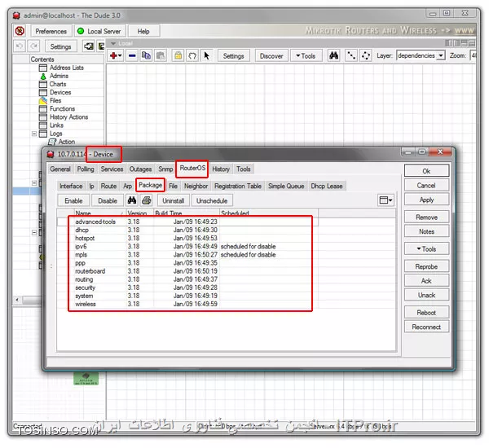Switch to the Polling tab

click(86, 169)
